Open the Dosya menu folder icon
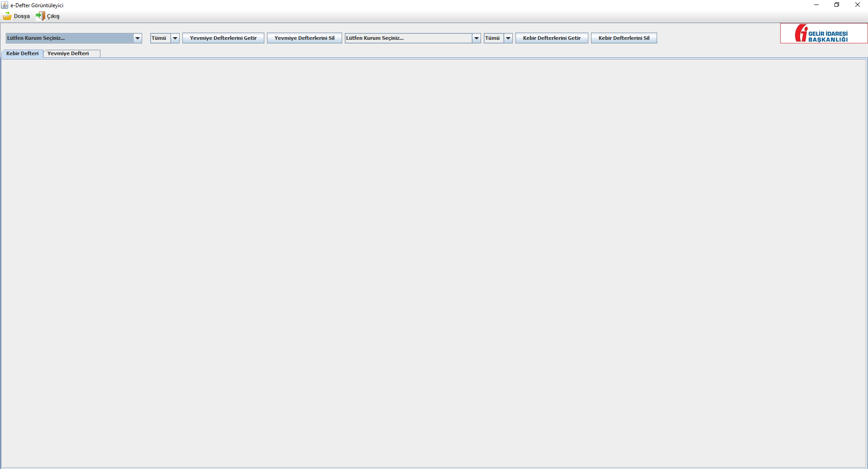Viewport: 868px width, 469px height. [x=7, y=16]
